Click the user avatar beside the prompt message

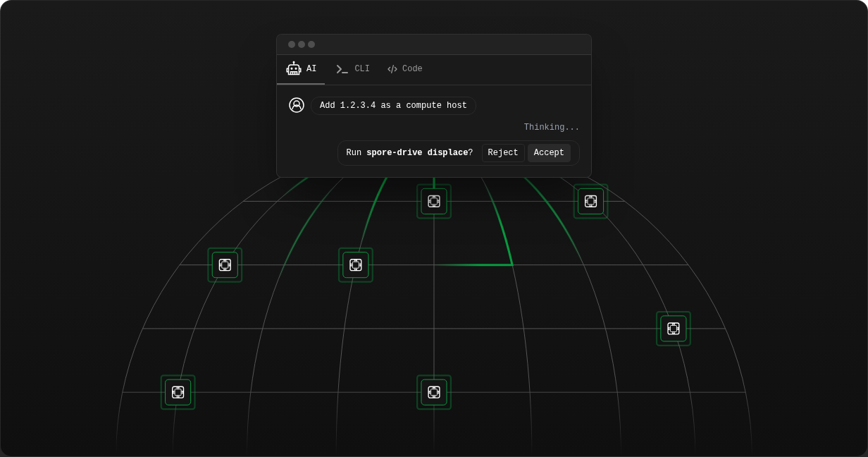click(x=296, y=104)
